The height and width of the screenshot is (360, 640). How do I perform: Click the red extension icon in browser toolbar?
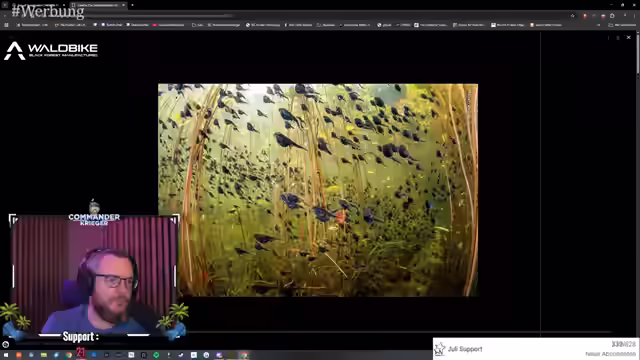click(x=584, y=16)
